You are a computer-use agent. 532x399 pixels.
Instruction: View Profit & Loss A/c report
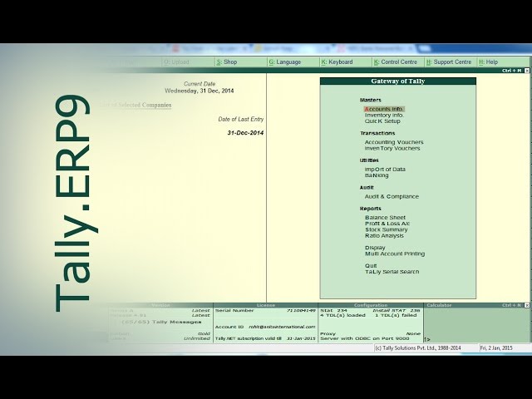387,224
